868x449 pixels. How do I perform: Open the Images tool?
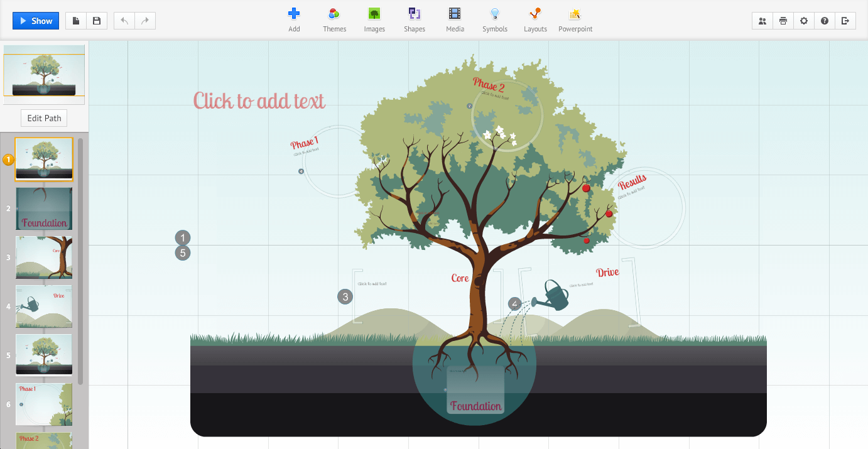[x=374, y=19]
